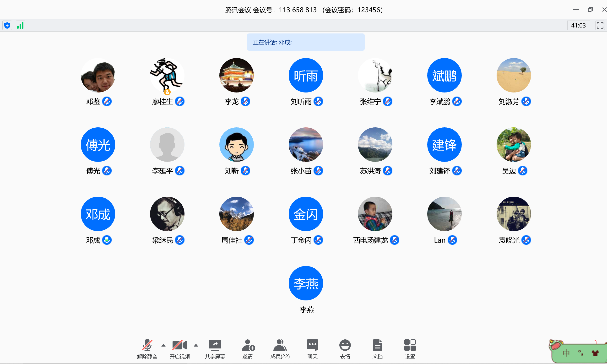Click the blue security shield icon
Image resolution: width=607 pixels, height=364 pixels.
(7, 25)
